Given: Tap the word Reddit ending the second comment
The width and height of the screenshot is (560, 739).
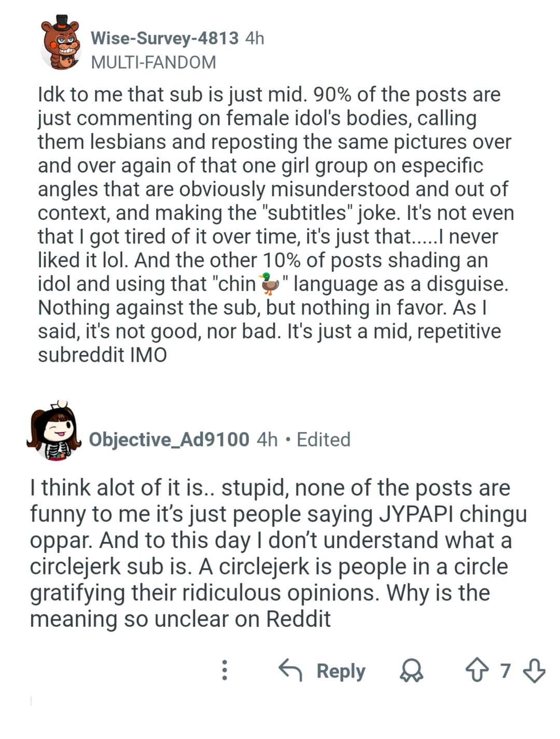Looking at the screenshot, I should click(x=298, y=619).
